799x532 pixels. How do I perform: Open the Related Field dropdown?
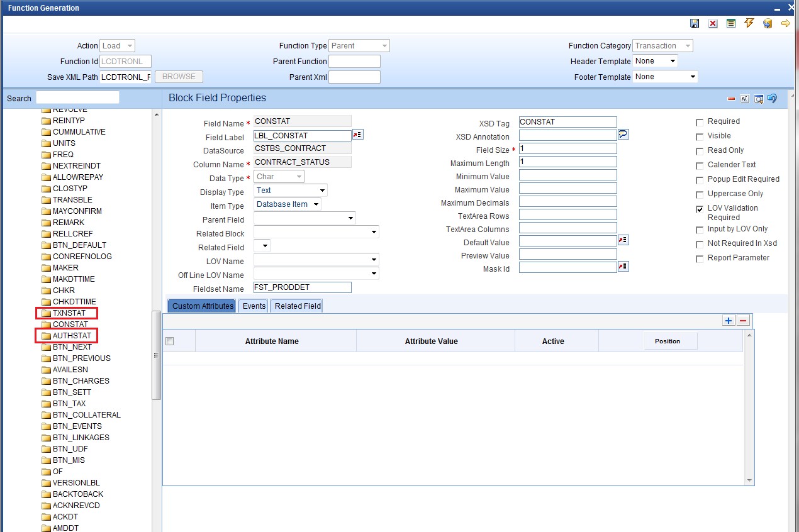262,245
